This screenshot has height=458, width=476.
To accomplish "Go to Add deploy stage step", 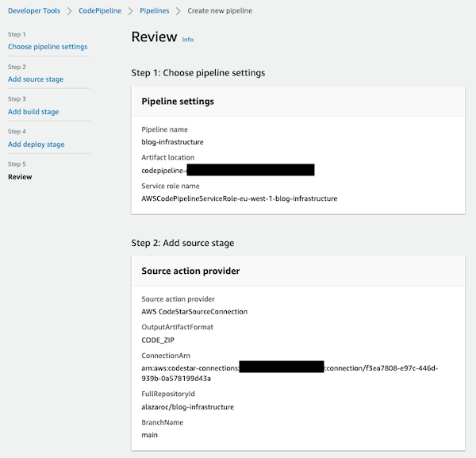I will [36, 144].
